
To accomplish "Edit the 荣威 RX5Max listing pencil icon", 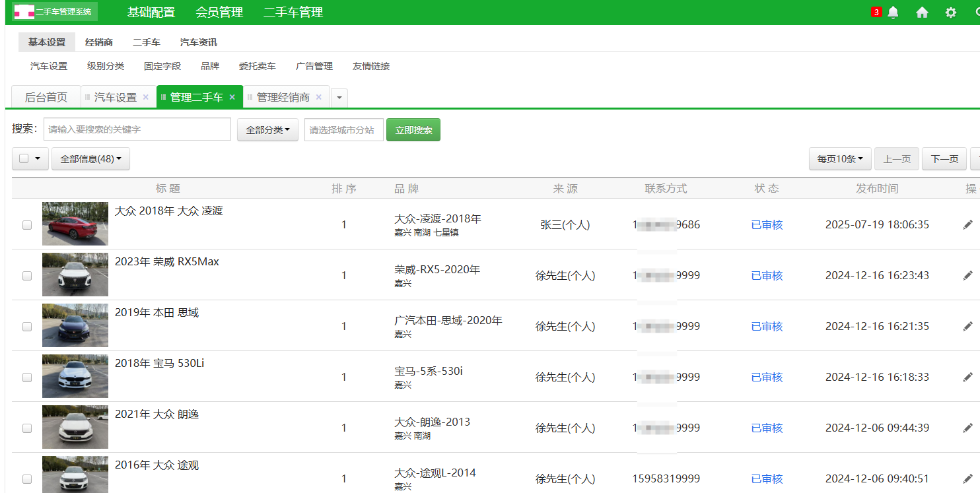I will coord(967,275).
